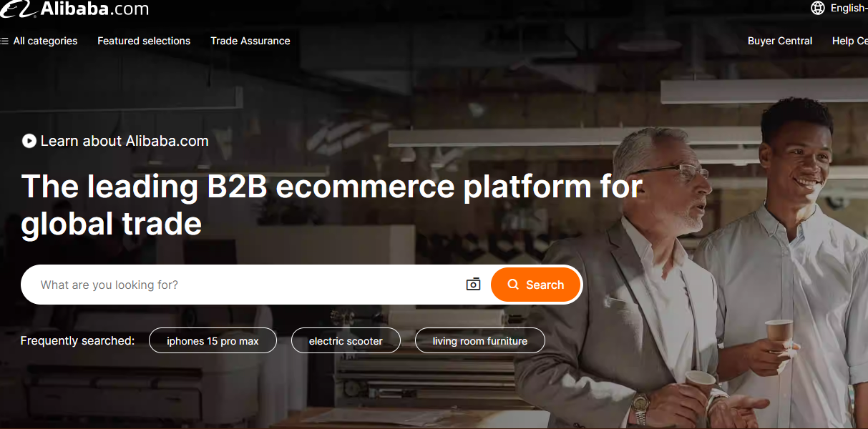Follow the Learn about Alibaba.com link
This screenshot has height=429, width=868.
[x=125, y=141]
